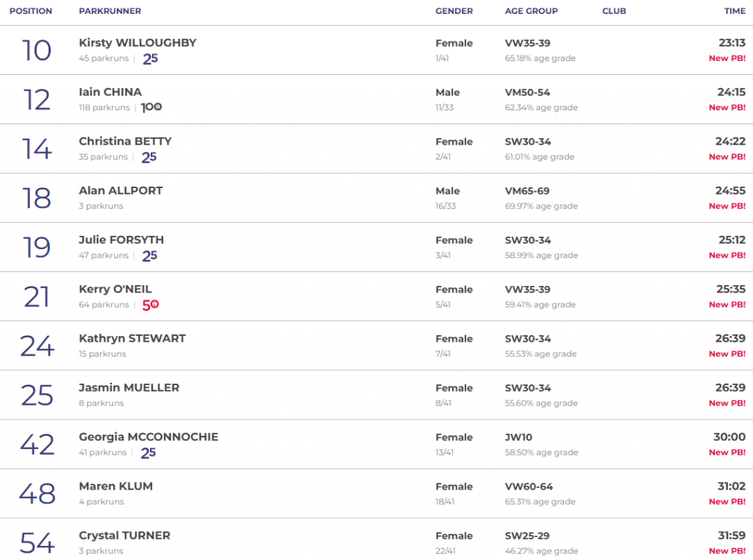View Alan ALLPORT's parkrun results
Viewport: 753px width, 560px height.
point(121,190)
